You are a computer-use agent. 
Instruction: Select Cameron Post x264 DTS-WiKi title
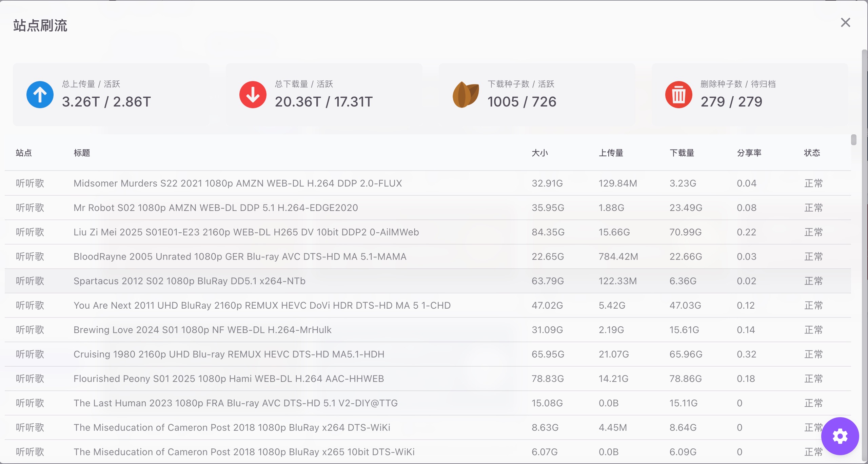click(232, 427)
